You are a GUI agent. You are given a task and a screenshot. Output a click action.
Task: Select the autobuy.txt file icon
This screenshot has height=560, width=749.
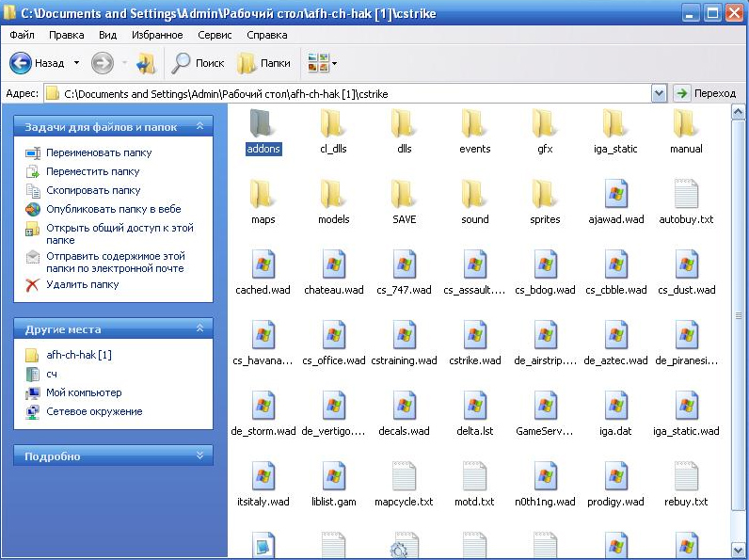tap(686, 194)
